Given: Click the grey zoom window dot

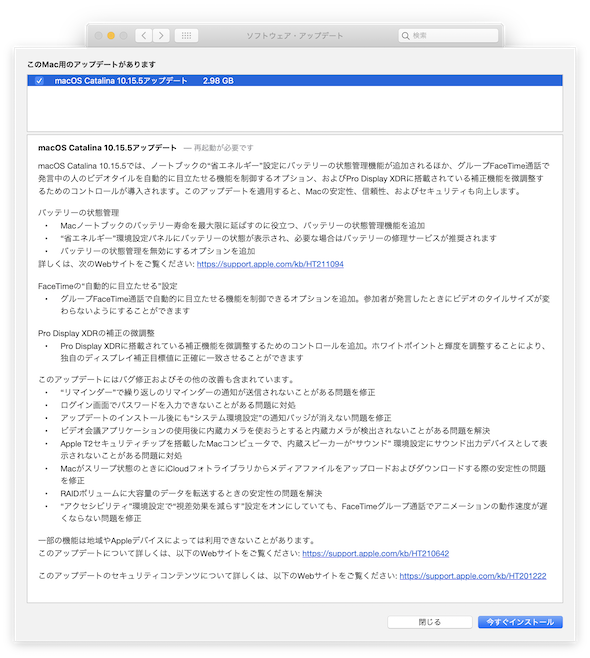Looking at the screenshot, I should tap(123, 36).
